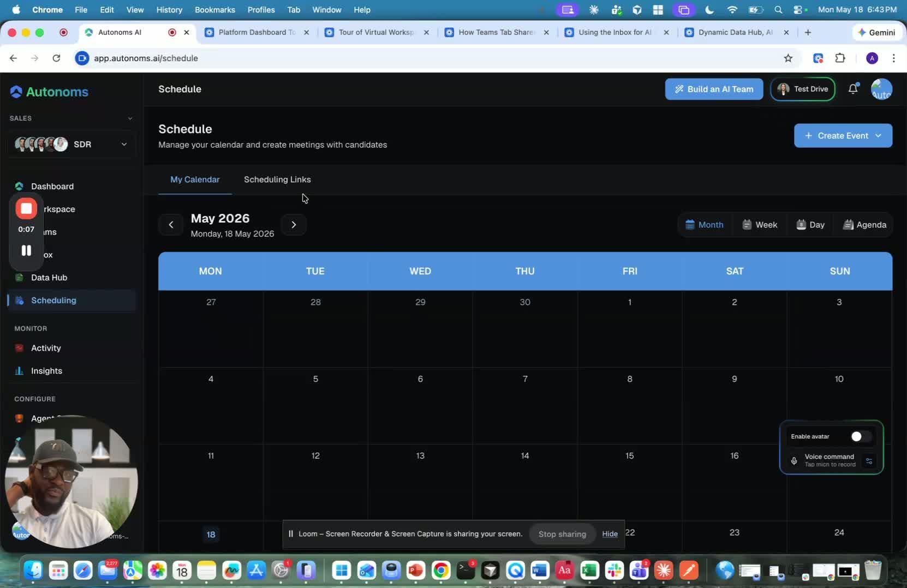Open Microsoft Excel from the Dock
907x588 pixels.
pos(589,571)
